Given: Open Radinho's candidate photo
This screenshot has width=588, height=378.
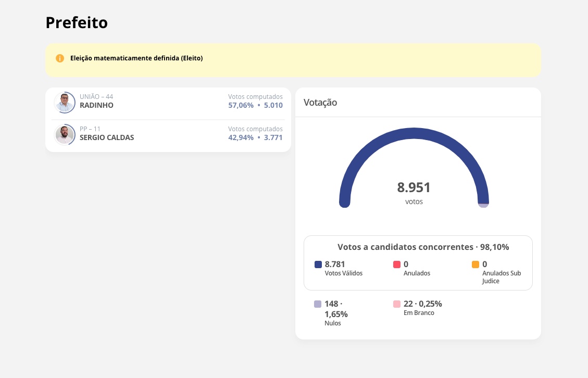Looking at the screenshot, I should click(x=65, y=102).
